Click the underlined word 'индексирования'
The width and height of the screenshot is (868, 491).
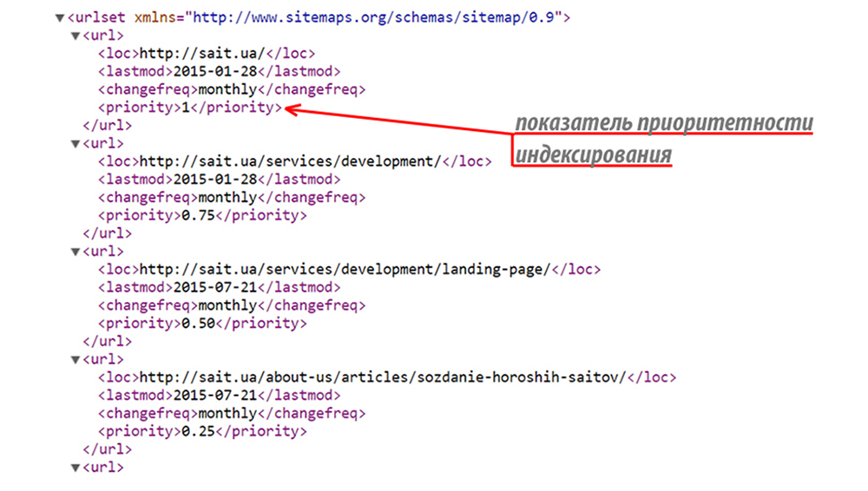click(594, 154)
